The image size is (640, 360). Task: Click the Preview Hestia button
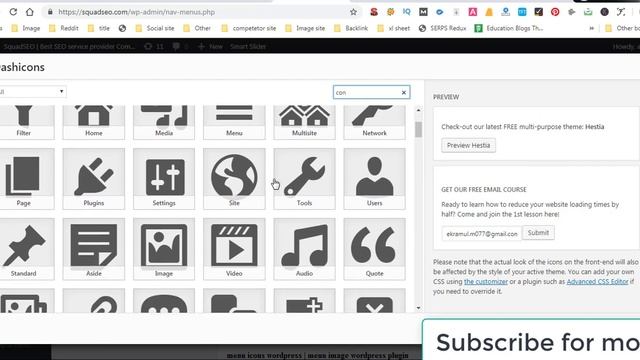tap(468, 145)
